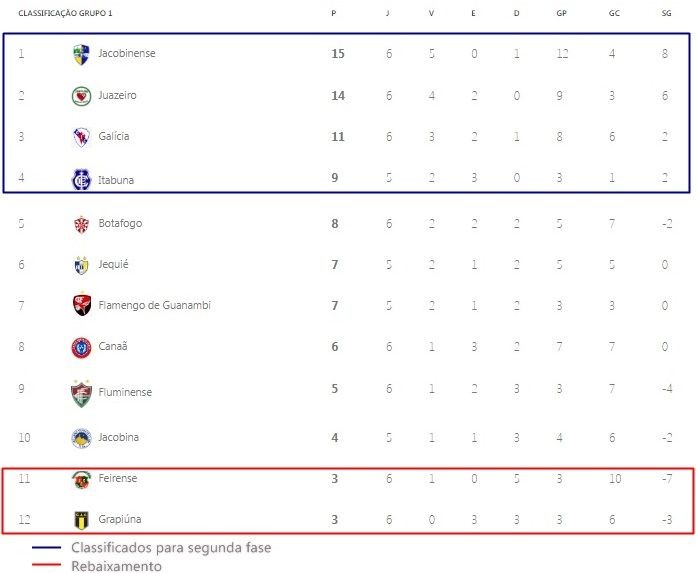Image resolution: width=696 pixels, height=573 pixels.
Task: Click the blue Classificados legend line
Action: tap(46, 548)
